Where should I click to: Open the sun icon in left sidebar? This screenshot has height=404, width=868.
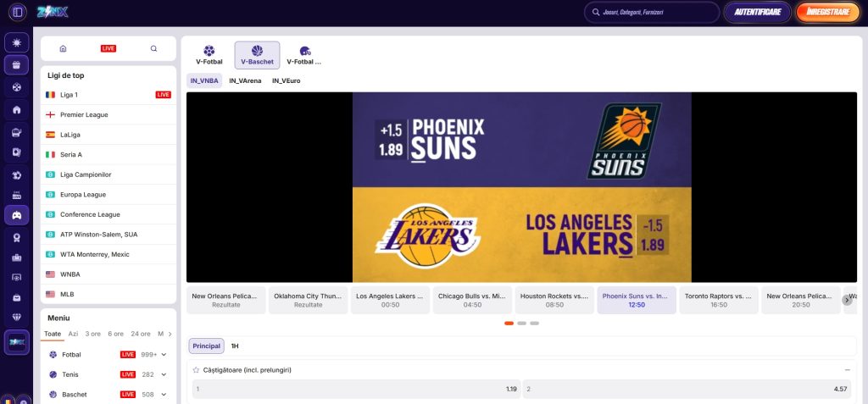point(17,42)
